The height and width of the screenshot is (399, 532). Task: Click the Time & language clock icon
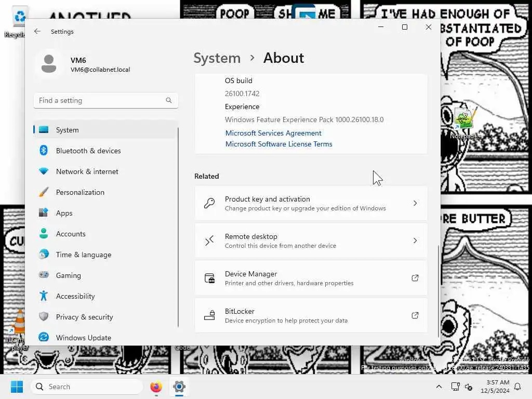click(x=44, y=254)
